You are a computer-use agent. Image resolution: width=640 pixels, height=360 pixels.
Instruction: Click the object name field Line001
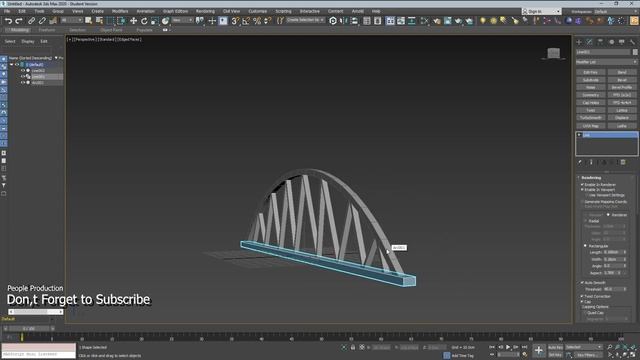point(603,52)
